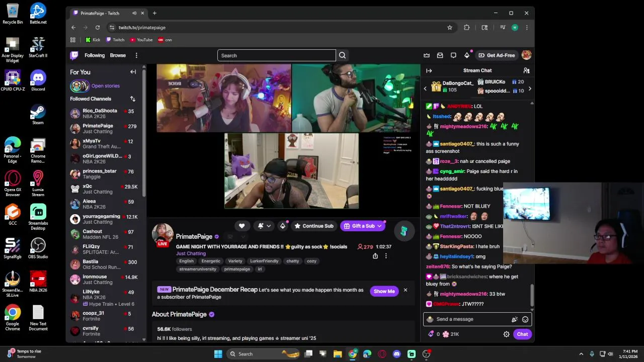The width and height of the screenshot is (644, 362).
Task: Open the Twitch home logo
Action: click(x=74, y=55)
